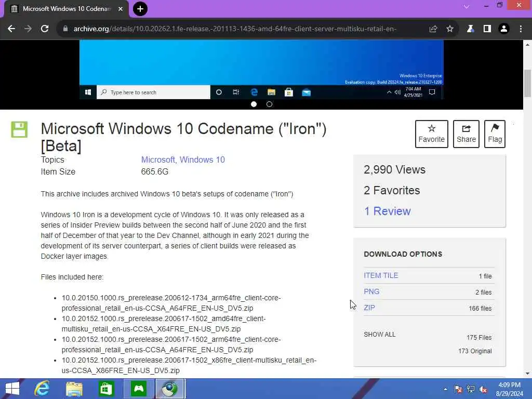
Task: Launch Internet Explorer from taskbar
Action: click(42, 389)
